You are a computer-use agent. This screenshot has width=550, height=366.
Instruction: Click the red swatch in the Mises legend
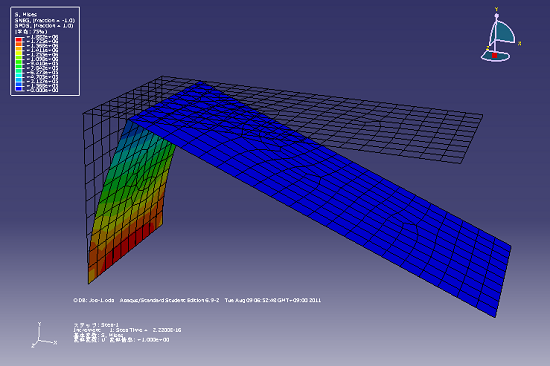[19, 40]
